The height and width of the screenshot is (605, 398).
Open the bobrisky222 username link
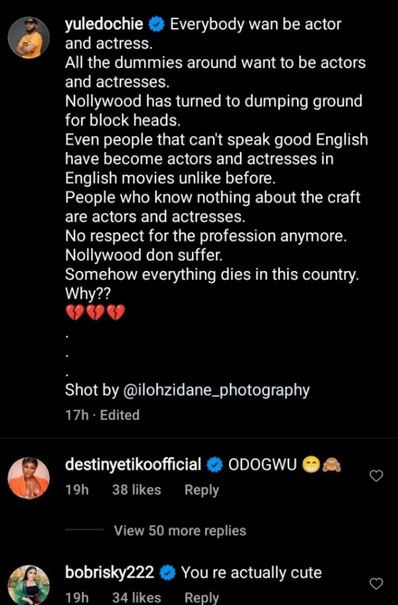[110, 572]
